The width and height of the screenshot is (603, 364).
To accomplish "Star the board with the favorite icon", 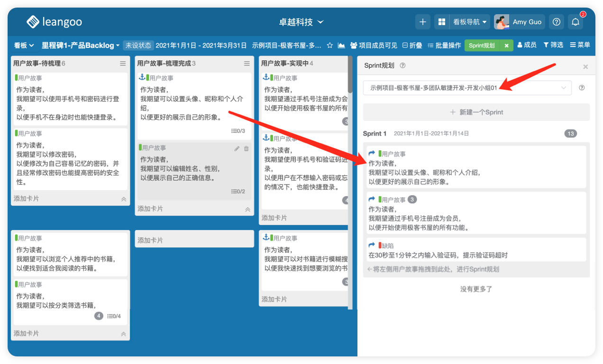I will pyautogui.click(x=330, y=45).
